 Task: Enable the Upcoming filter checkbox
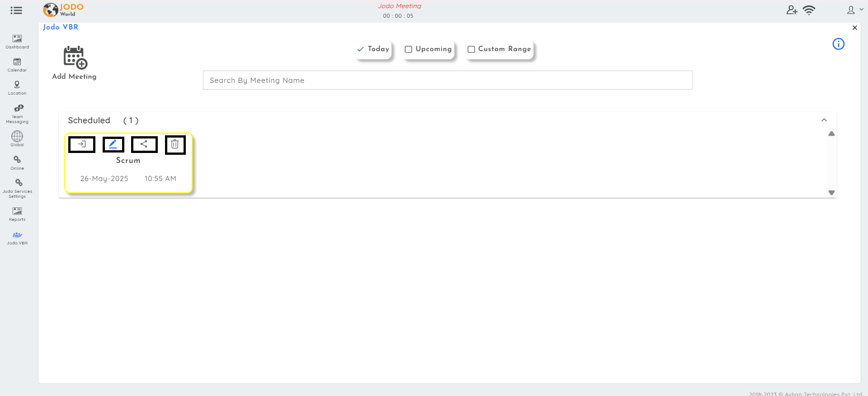coord(408,49)
